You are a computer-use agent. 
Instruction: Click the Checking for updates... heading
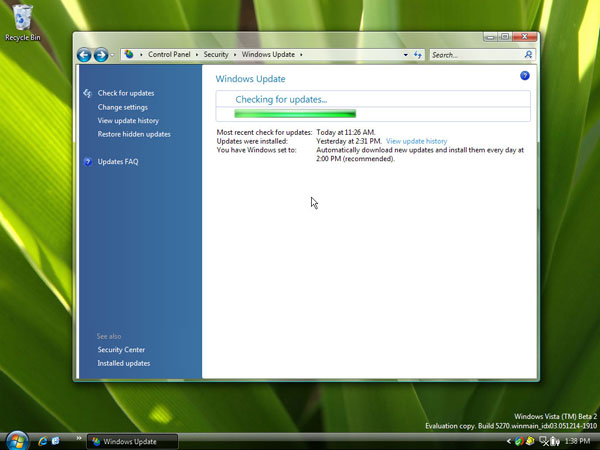pyautogui.click(x=281, y=99)
